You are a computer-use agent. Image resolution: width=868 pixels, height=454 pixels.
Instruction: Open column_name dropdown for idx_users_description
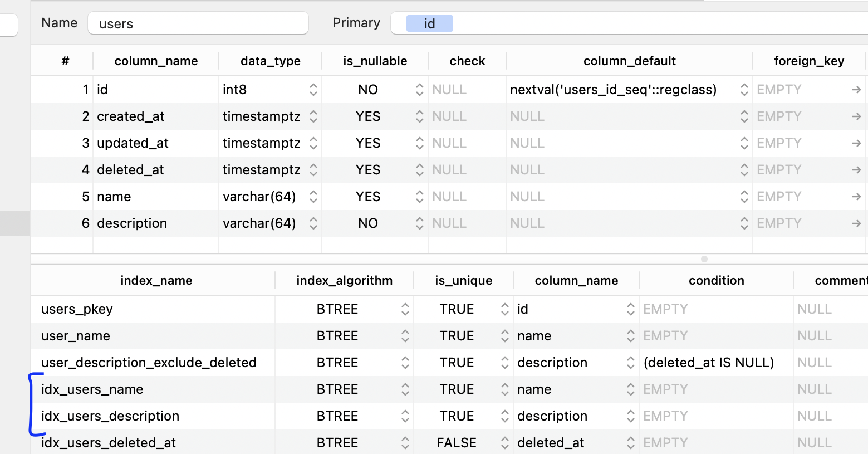pyautogui.click(x=630, y=416)
